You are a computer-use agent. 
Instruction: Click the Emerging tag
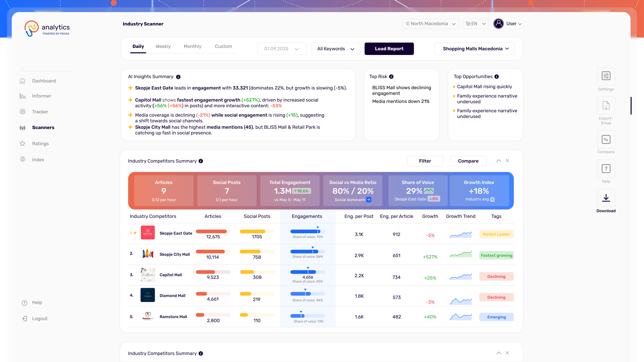click(496, 317)
